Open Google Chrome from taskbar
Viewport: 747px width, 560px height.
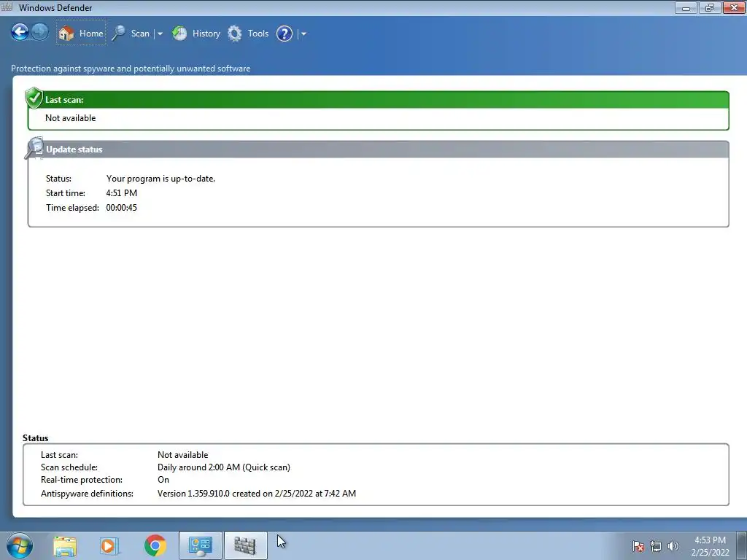[155, 545]
